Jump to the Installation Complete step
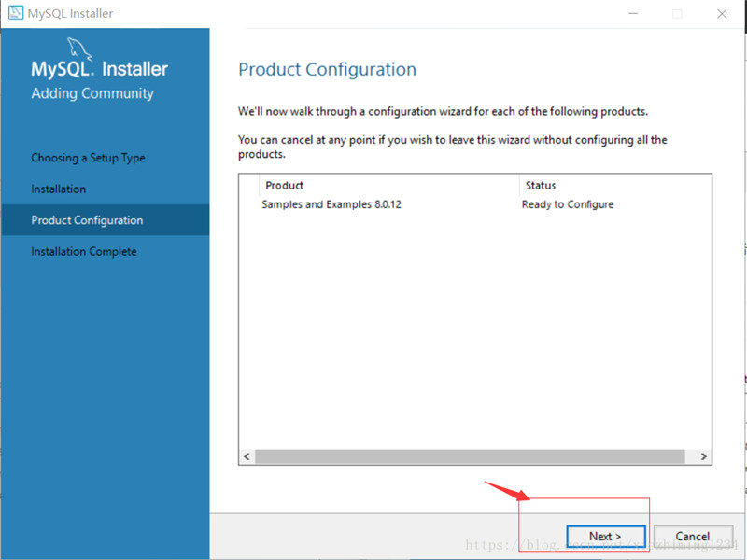The image size is (747, 560). [x=84, y=251]
